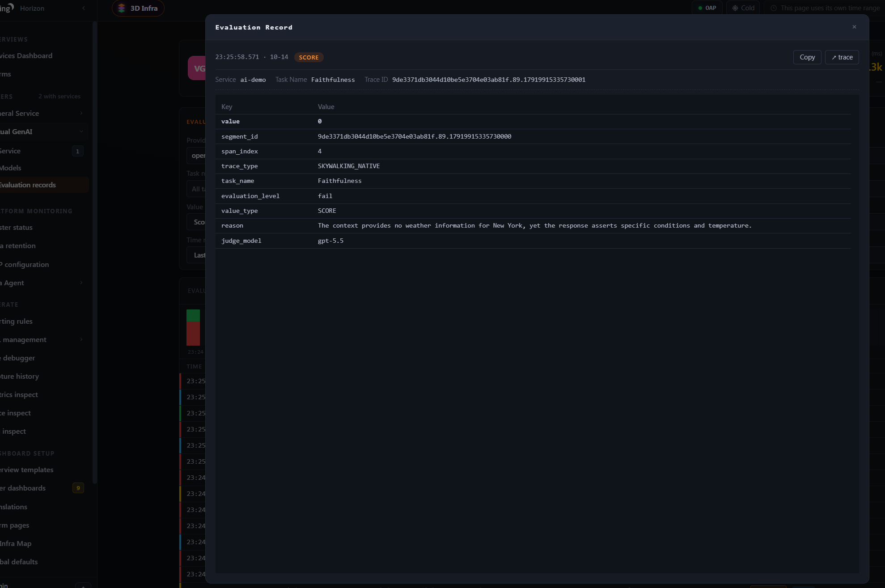Close the Evaluation Record dialog
Image resolution: width=885 pixels, height=588 pixels.
tap(854, 27)
